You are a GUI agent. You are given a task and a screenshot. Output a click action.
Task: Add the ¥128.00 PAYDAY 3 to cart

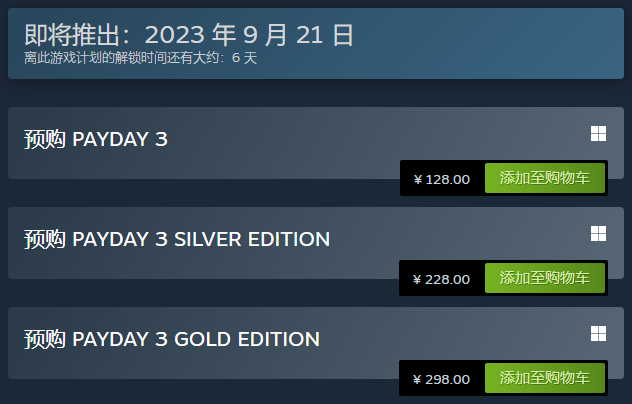click(x=545, y=178)
